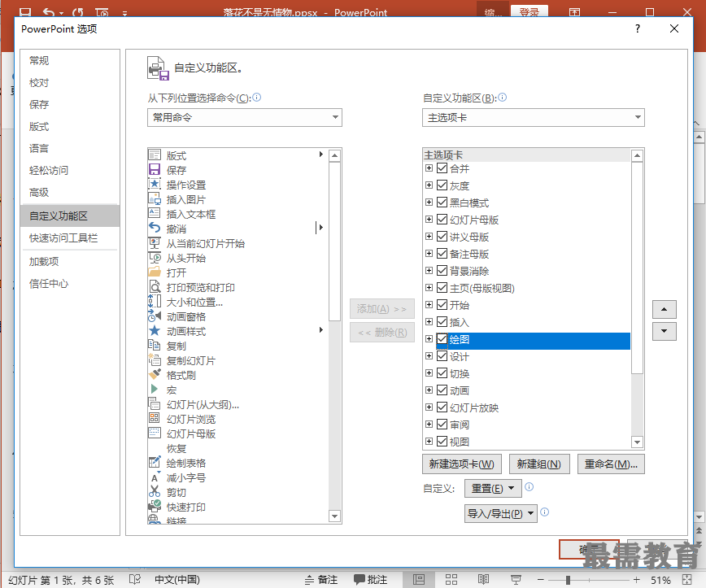Screen dimensions: 706x588
Task: Open the 导入/导出 dropdown button
Action: pos(501,513)
